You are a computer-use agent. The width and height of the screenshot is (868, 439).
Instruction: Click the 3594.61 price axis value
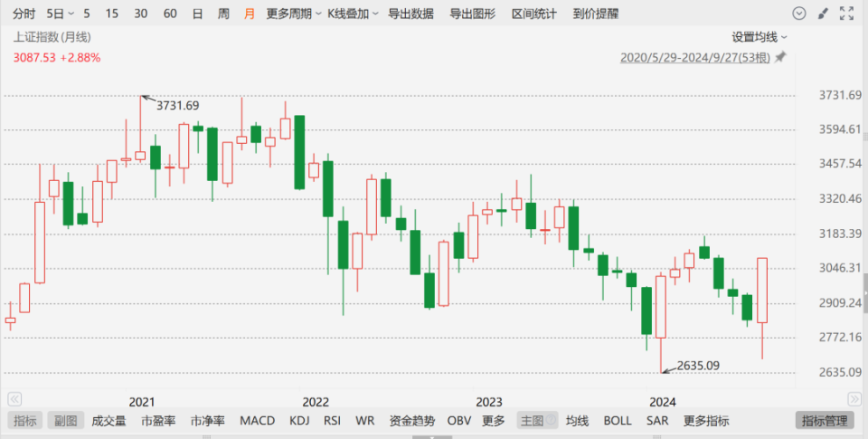(840, 129)
